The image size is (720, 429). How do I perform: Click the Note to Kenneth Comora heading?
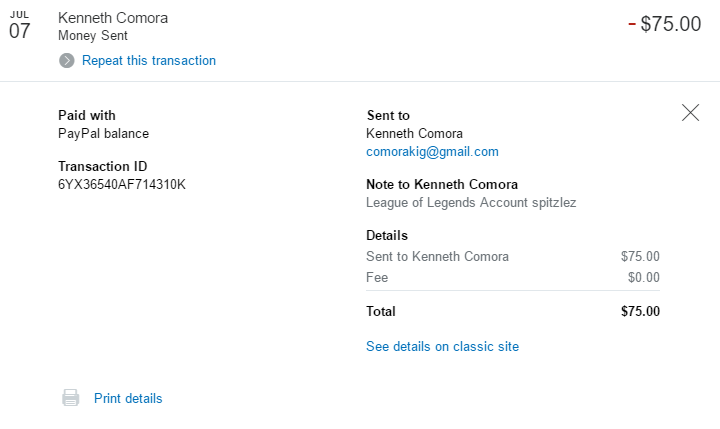tap(441, 184)
